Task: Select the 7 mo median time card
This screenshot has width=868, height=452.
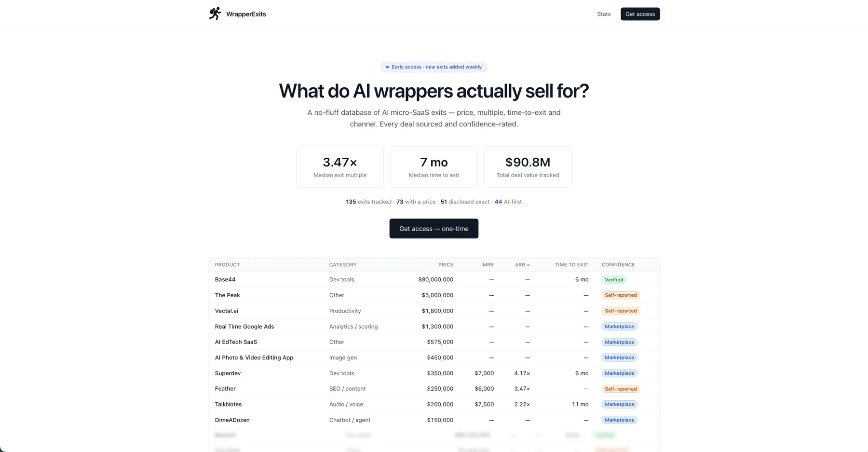Action: click(434, 167)
